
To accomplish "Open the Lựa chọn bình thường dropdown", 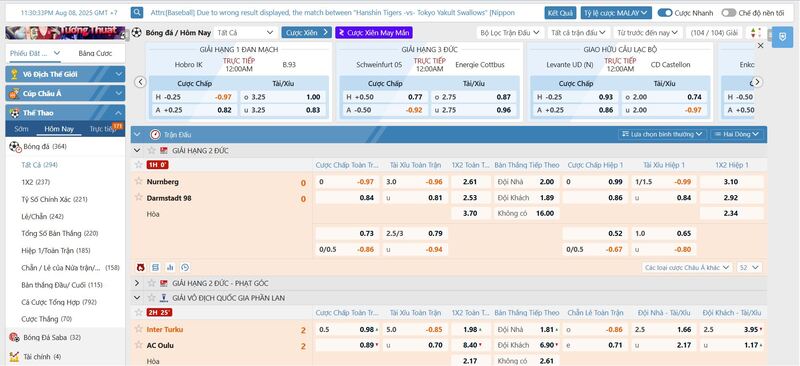I will pyautogui.click(x=662, y=134).
